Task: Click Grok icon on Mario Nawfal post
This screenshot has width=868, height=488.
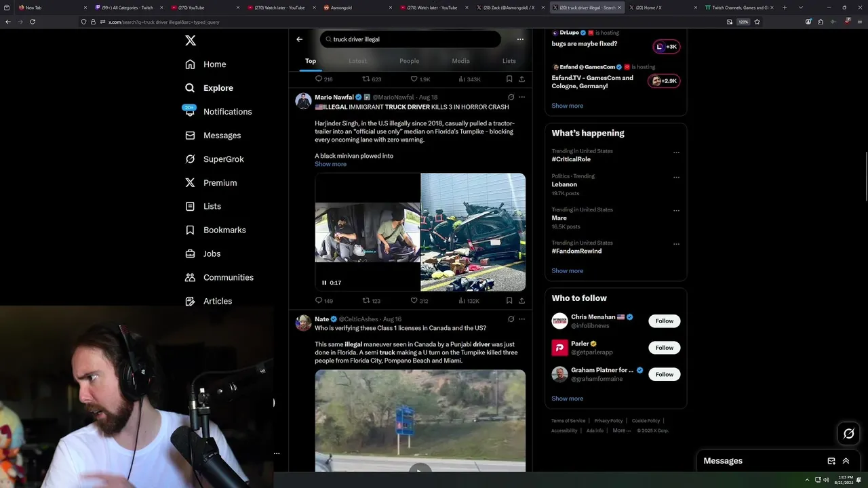Action: click(511, 98)
